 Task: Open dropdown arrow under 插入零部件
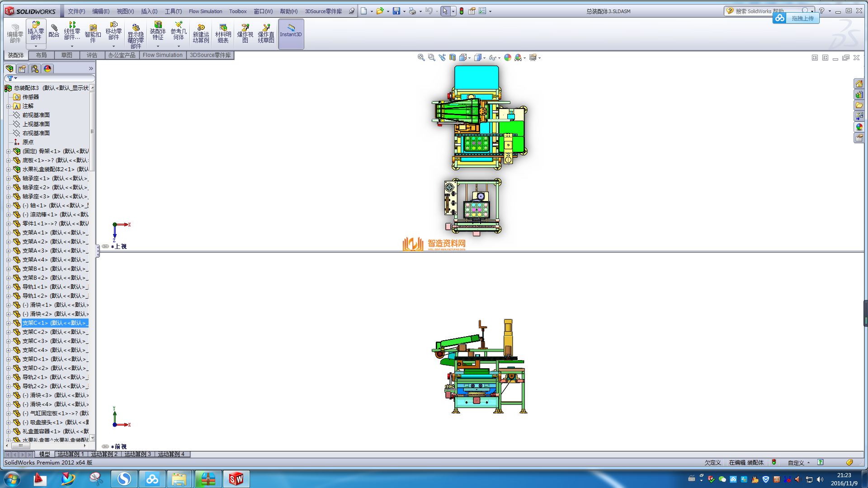[36, 46]
